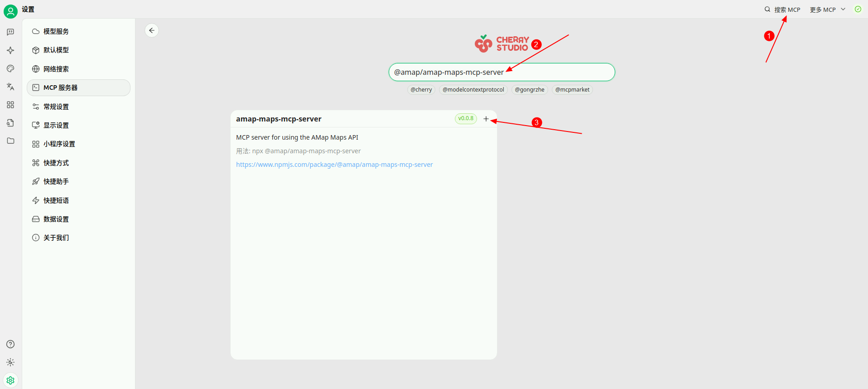Open 数据设置 settings
868x389 pixels.
78,219
